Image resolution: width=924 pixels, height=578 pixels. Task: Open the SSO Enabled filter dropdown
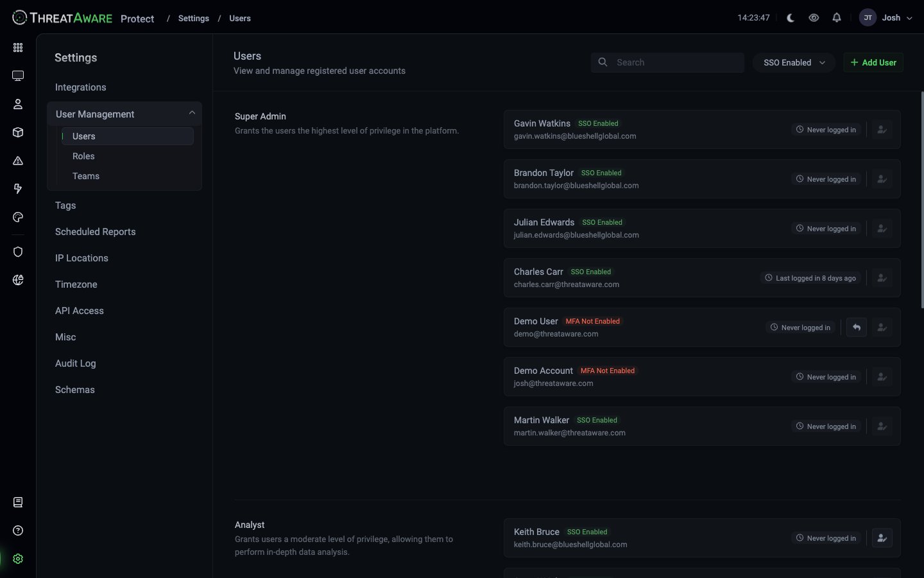click(794, 62)
